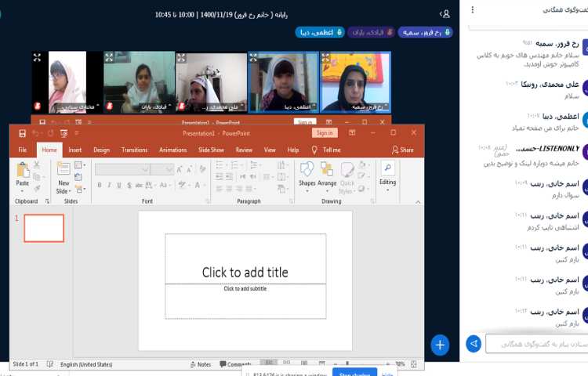The width and height of the screenshot is (588, 376).
Task: Open the chat options three-dot menu
Action: click(x=471, y=9)
